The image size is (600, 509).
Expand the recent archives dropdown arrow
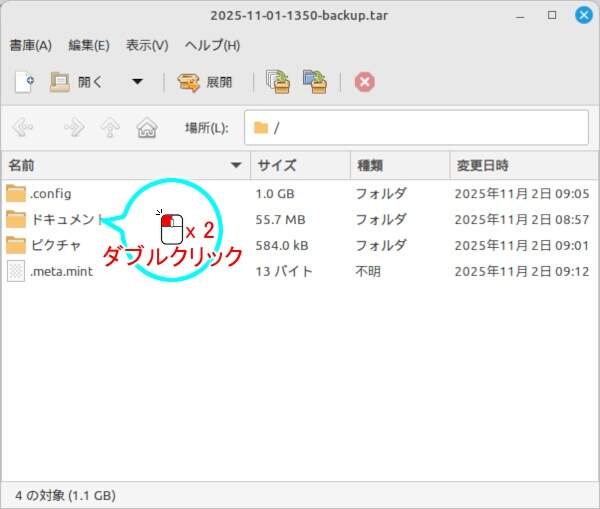coord(137,82)
